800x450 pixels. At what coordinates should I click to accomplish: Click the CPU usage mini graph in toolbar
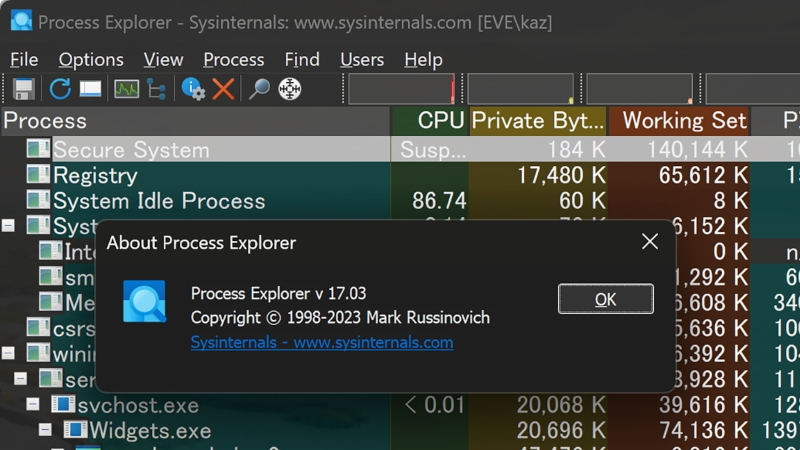pos(402,89)
